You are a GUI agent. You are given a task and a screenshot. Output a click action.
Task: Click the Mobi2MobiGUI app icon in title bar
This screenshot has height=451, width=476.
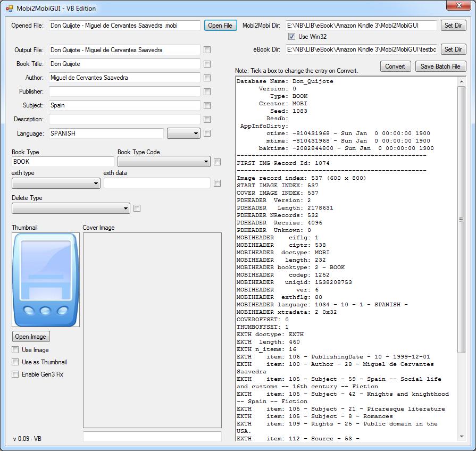click(x=9, y=9)
